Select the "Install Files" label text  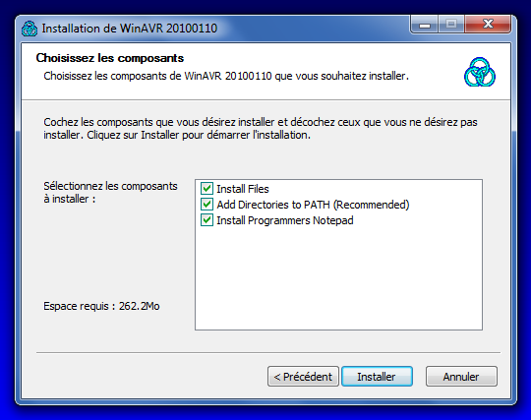click(x=243, y=189)
